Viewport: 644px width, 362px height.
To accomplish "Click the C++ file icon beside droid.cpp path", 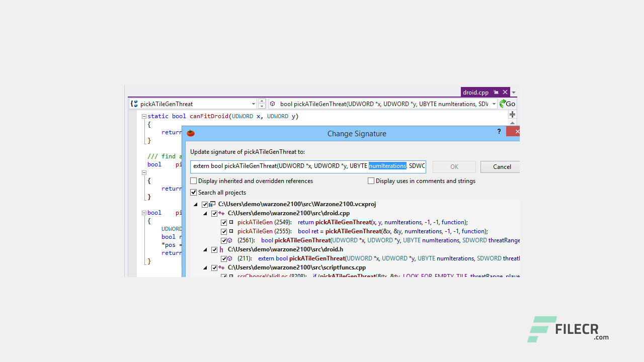I will [x=221, y=213].
